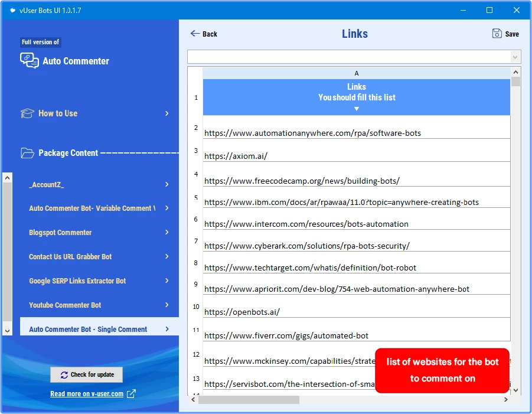Click the Auto Commenter chat bubbles icon

[29, 61]
